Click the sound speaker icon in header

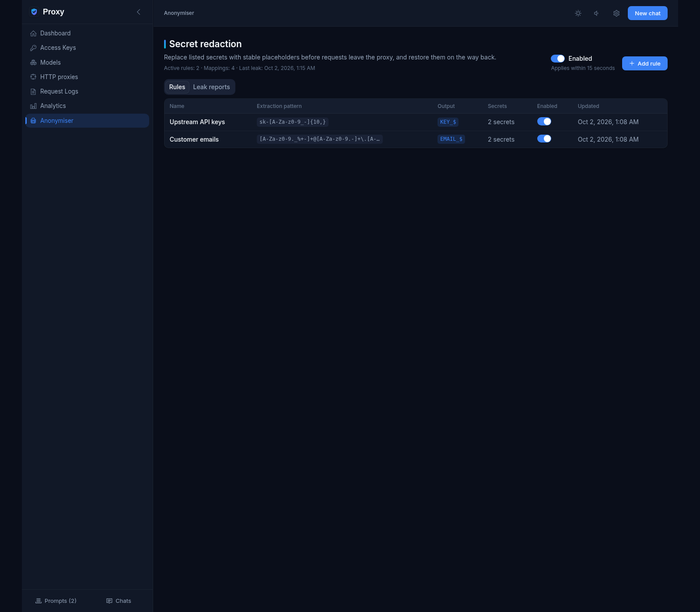click(597, 13)
